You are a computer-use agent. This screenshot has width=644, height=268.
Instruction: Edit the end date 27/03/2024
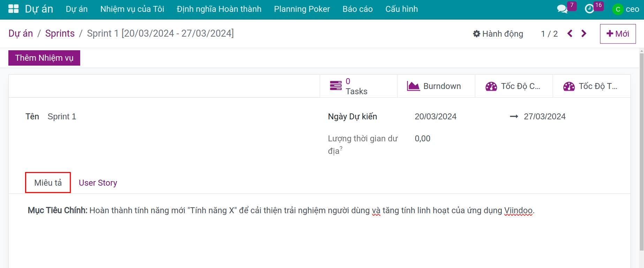click(x=545, y=117)
